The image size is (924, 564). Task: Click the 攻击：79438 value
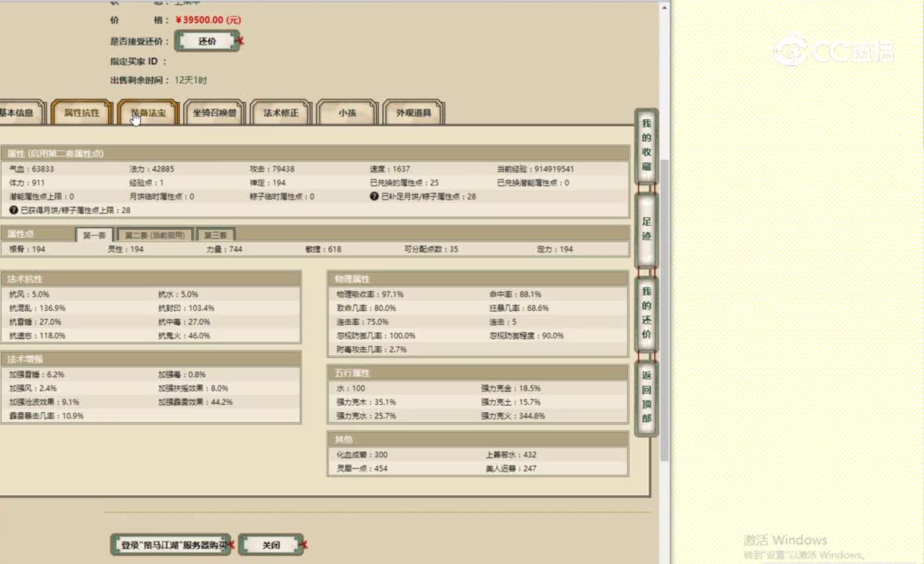click(x=272, y=168)
